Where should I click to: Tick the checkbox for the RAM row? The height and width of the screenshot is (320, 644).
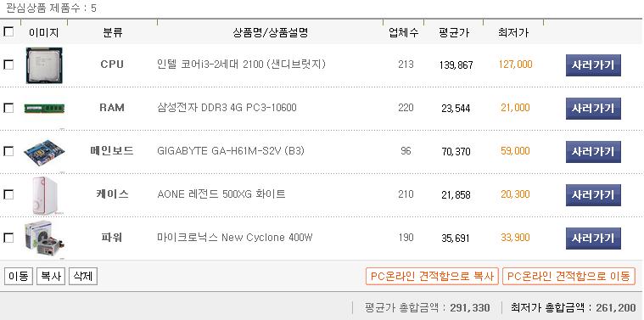coord(8,108)
